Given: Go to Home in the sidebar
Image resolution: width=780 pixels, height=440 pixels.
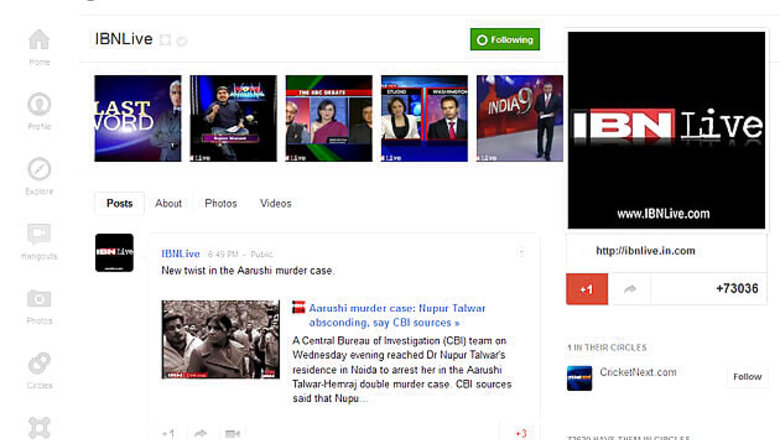Looking at the screenshot, I should coord(39,47).
